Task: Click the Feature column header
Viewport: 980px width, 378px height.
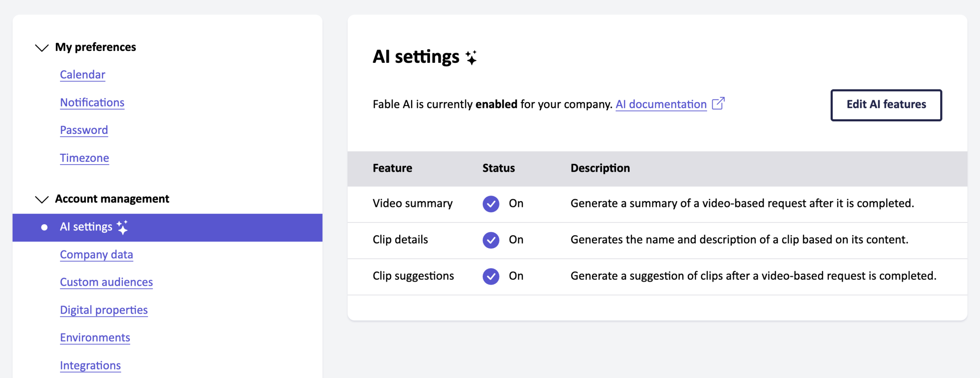Action: coord(392,168)
